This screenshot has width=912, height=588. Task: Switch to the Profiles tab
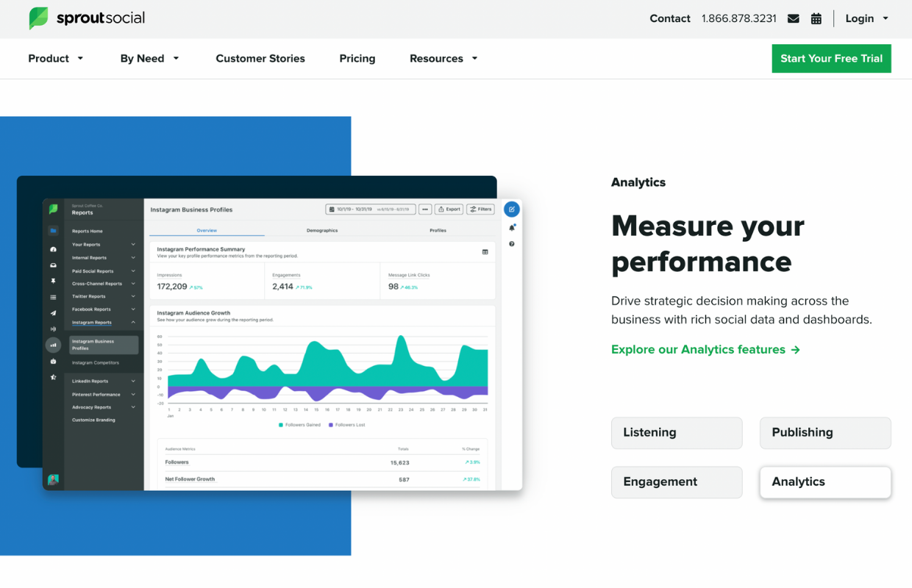click(x=438, y=230)
